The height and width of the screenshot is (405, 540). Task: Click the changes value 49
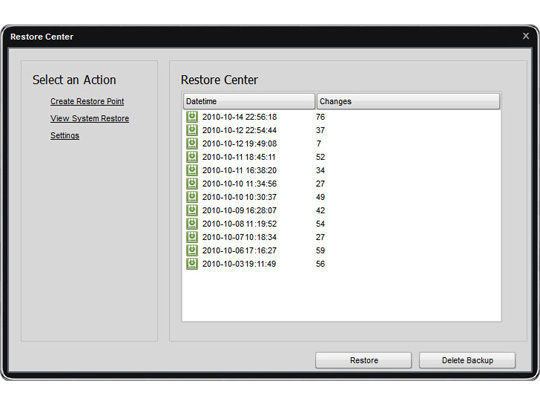(x=320, y=197)
